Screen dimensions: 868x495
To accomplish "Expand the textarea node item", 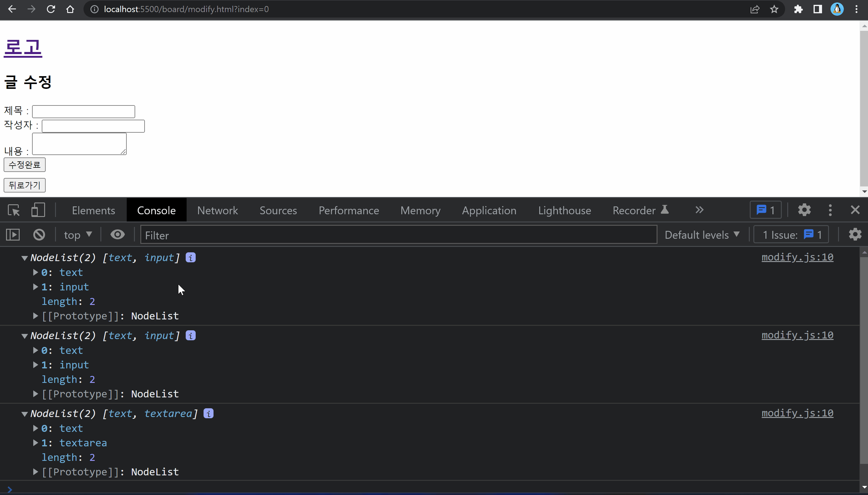I will pos(35,443).
